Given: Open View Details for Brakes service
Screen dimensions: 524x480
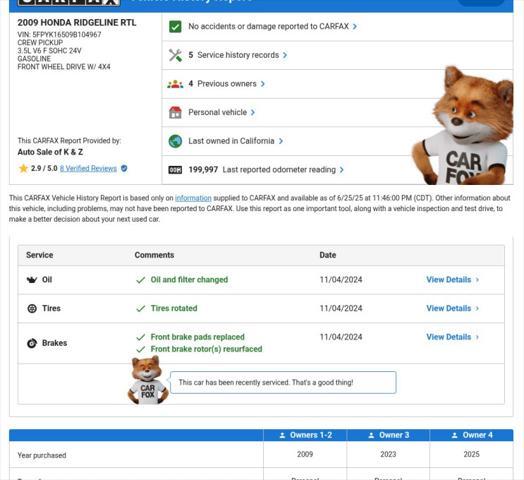Looking at the screenshot, I should [448, 337].
